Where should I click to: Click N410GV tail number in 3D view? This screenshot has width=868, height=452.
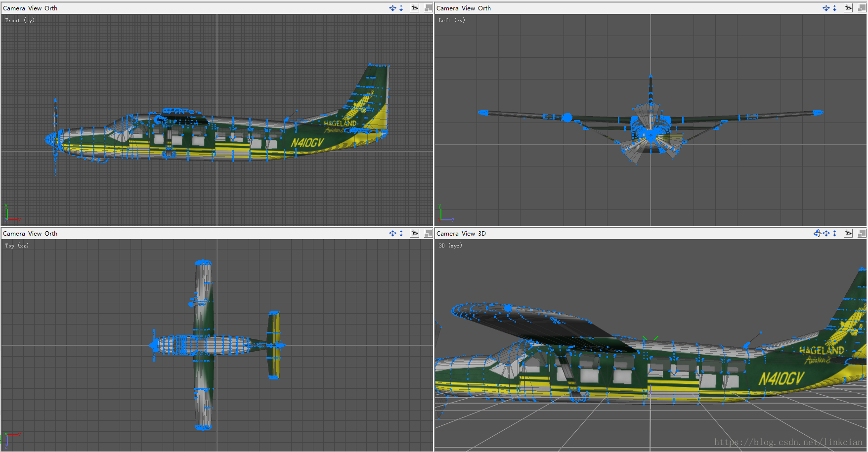pyautogui.click(x=781, y=378)
